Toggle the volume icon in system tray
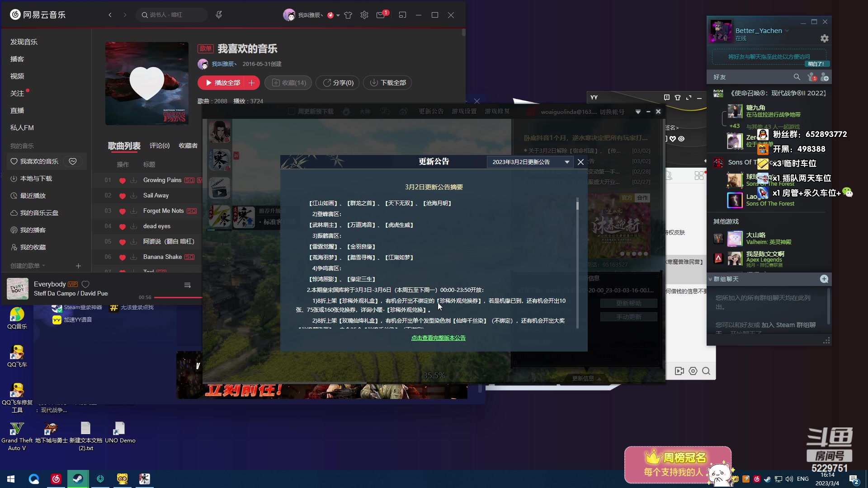The height and width of the screenshot is (488, 868). (x=789, y=479)
